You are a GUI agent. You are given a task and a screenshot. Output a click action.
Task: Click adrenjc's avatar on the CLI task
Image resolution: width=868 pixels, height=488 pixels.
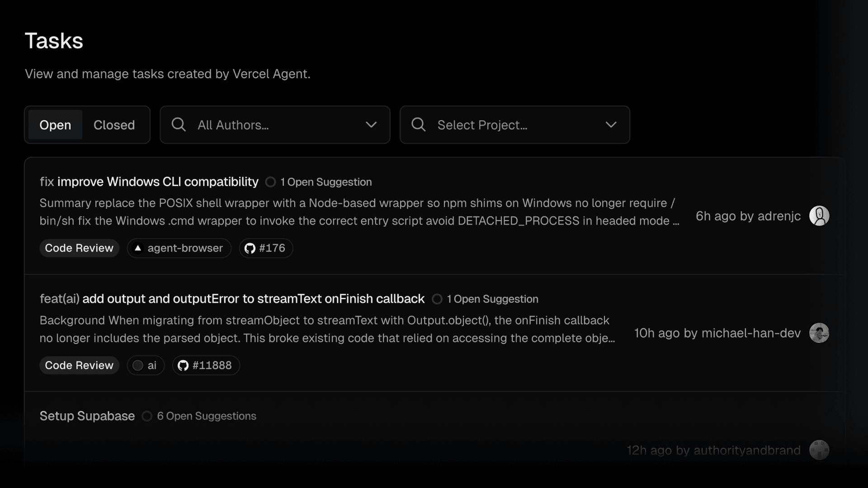(820, 216)
